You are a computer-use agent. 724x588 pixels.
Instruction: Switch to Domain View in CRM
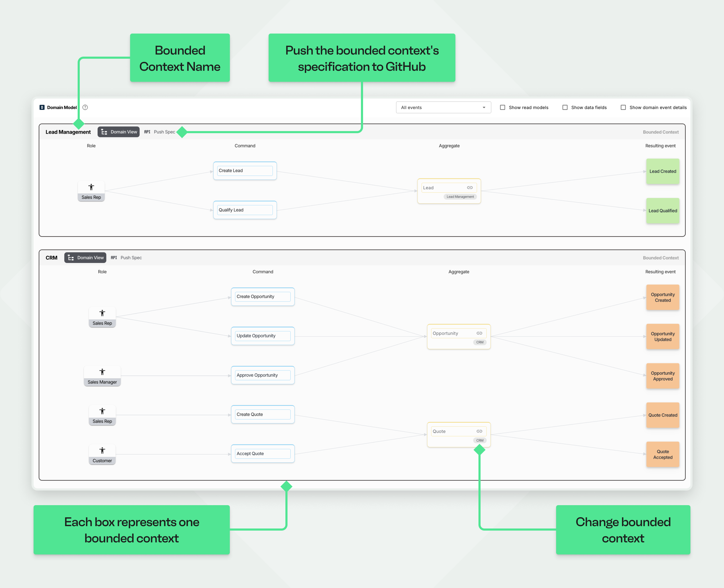click(x=85, y=258)
